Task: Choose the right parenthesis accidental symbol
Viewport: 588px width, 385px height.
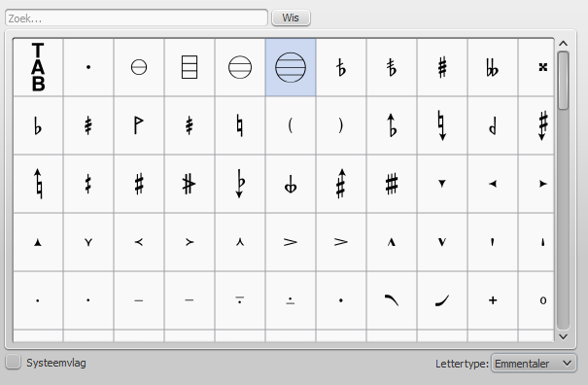Action: [x=341, y=125]
